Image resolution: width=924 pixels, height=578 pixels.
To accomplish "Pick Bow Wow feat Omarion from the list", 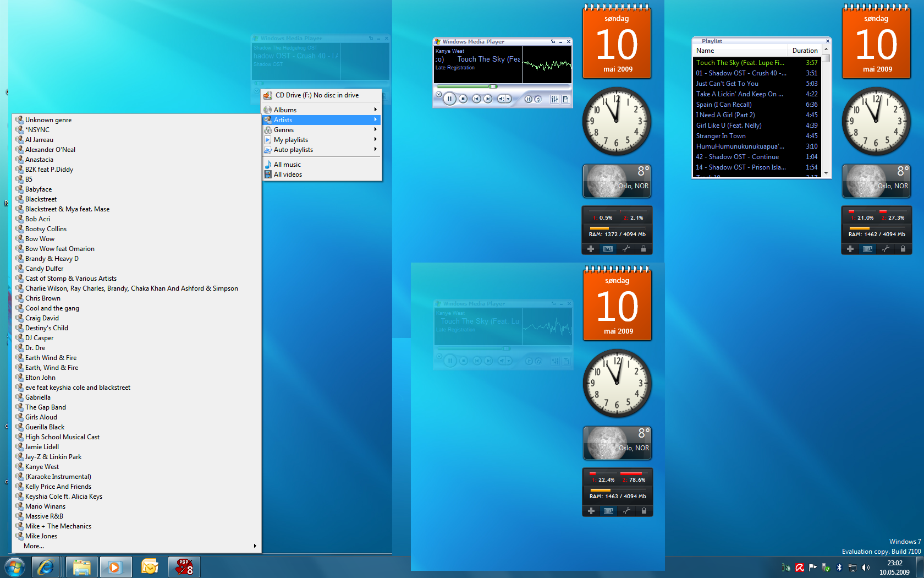I will pos(136,249).
